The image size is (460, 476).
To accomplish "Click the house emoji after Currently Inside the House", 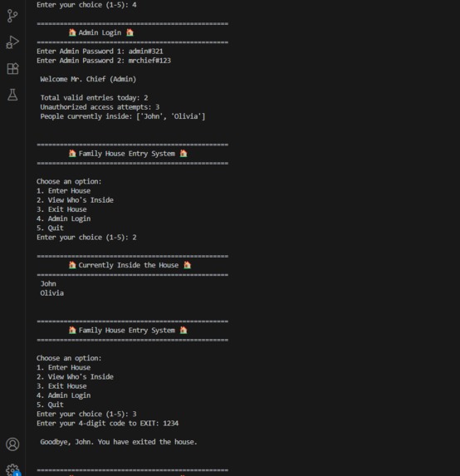I will (187, 265).
